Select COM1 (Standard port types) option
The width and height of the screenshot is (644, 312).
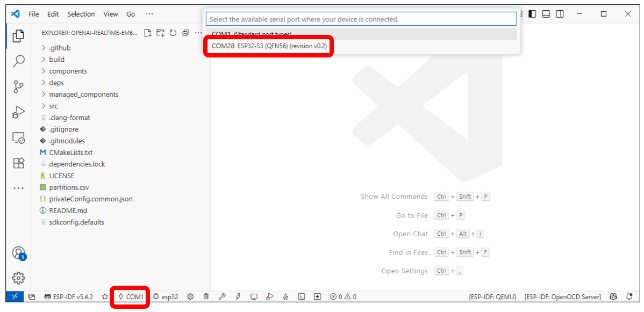pyautogui.click(x=361, y=34)
